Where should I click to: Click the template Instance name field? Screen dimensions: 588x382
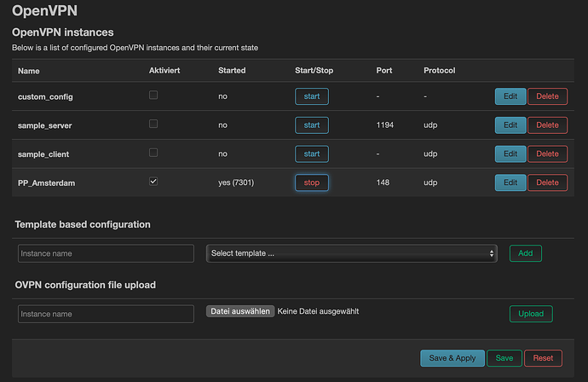(x=106, y=253)
